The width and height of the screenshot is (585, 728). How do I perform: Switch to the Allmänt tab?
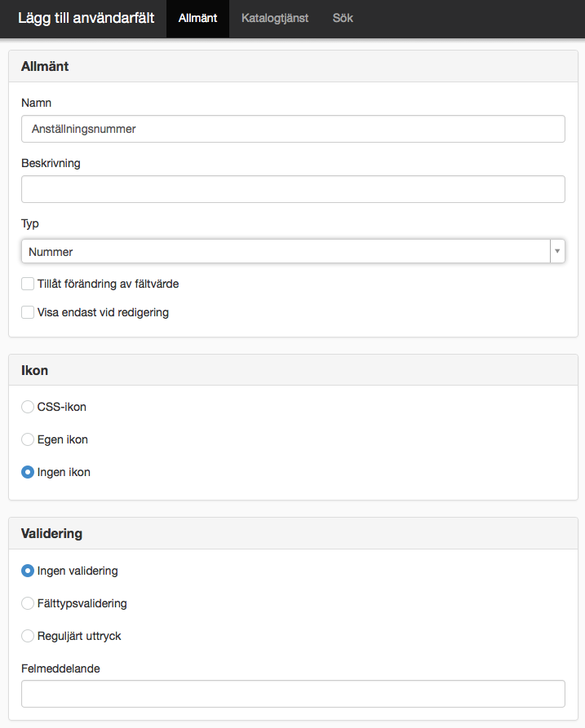(197, 19)
